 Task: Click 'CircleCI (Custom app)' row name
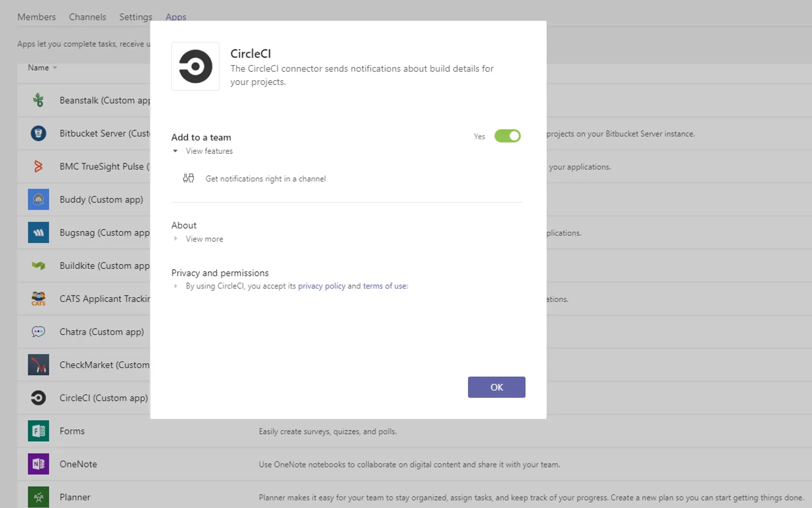104,398
